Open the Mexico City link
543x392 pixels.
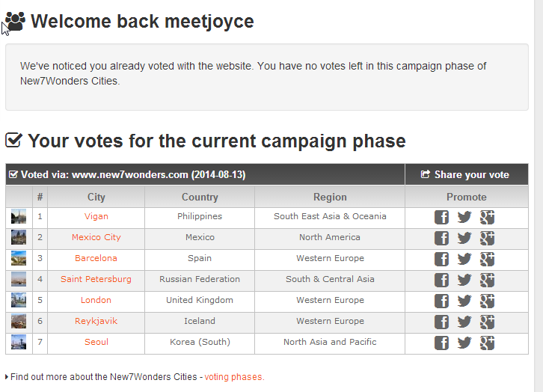[x=96, y=237]
